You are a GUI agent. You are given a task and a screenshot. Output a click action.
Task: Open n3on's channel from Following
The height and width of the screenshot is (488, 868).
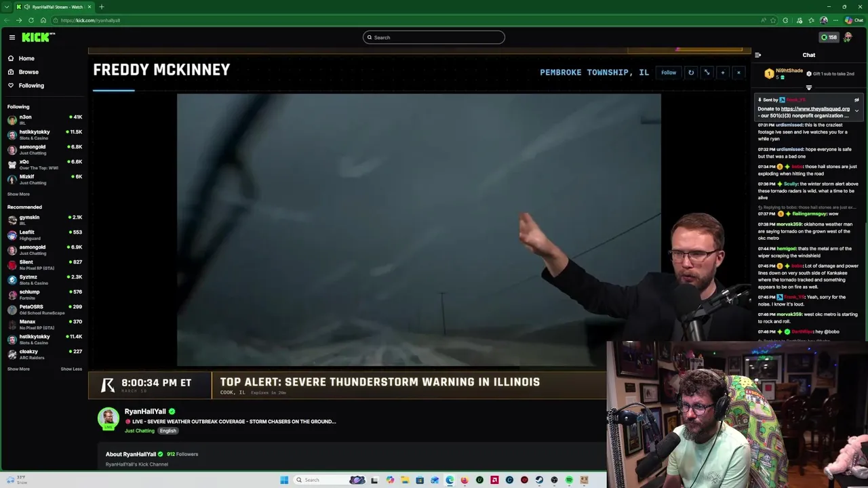pyautogui.click(x=44, y=119)
